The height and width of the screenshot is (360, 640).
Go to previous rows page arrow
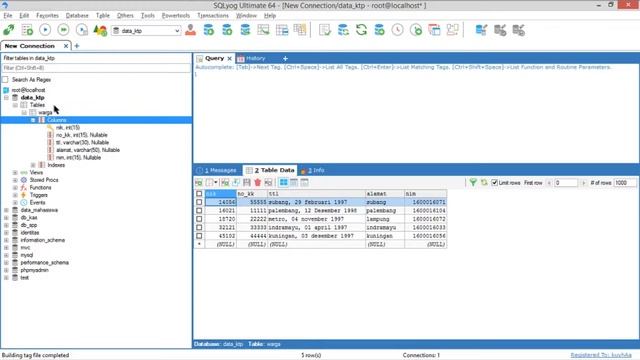(x=549, y=183)
